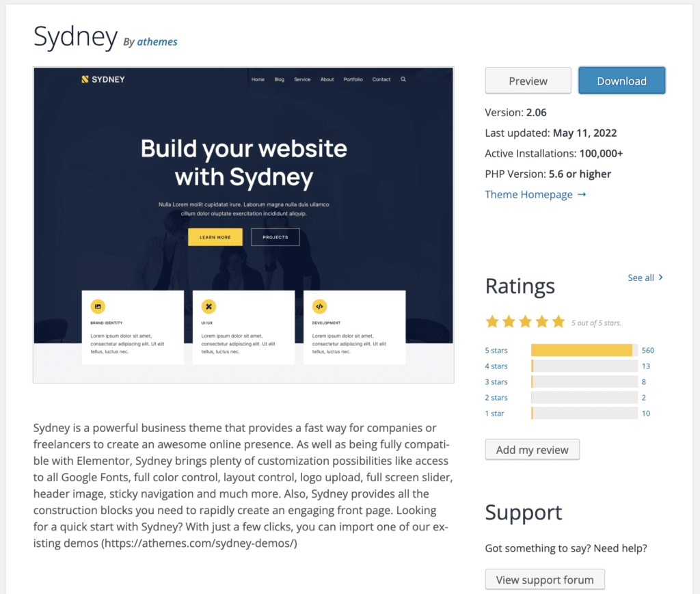Click the 1 star rating bar
The height and width of the screenshot is (594, 700).
[x=584, y=414]
